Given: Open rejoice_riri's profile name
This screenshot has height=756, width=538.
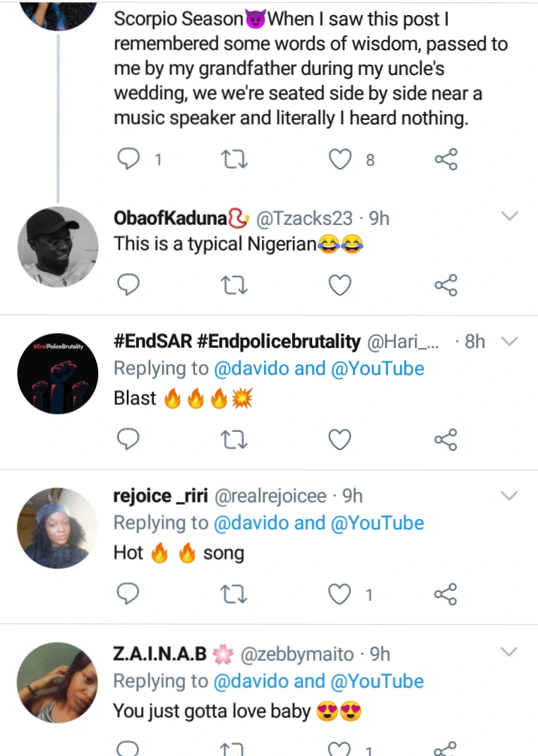Looking at the screenshot, I should click(x=161, y=495).
